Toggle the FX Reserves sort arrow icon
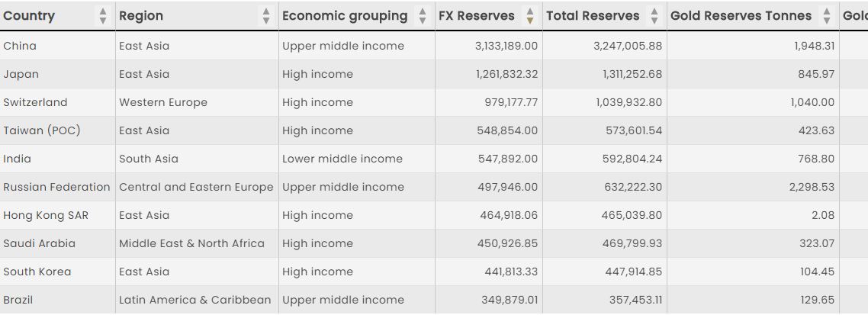The image size is (868, 315). 530,16
